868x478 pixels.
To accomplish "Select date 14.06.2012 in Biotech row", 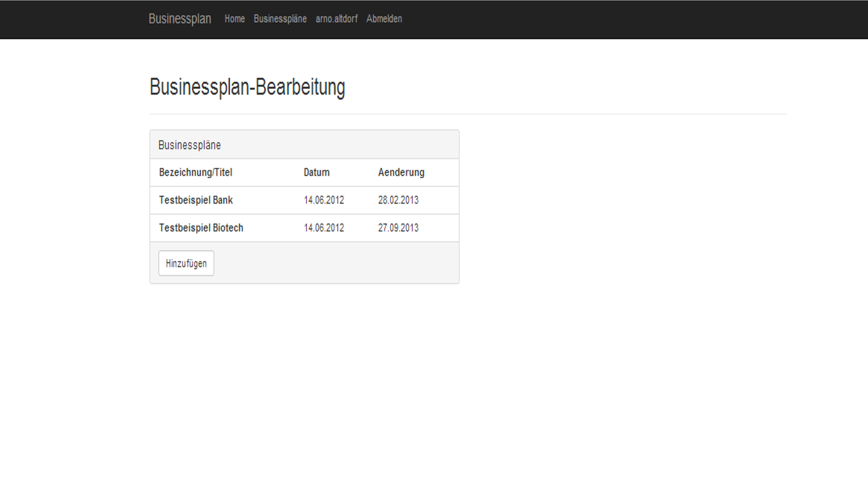I will [324, 228].
